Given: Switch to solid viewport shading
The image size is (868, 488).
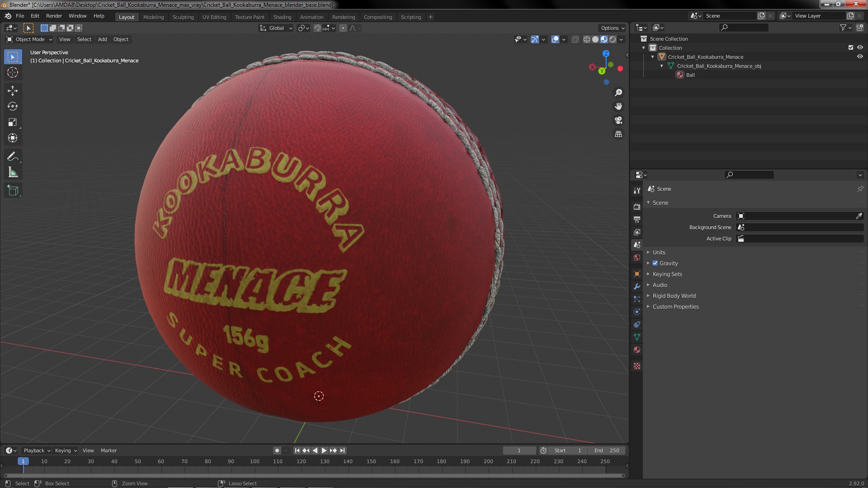Looking at the screenshot, I should (x=595, y=39).
